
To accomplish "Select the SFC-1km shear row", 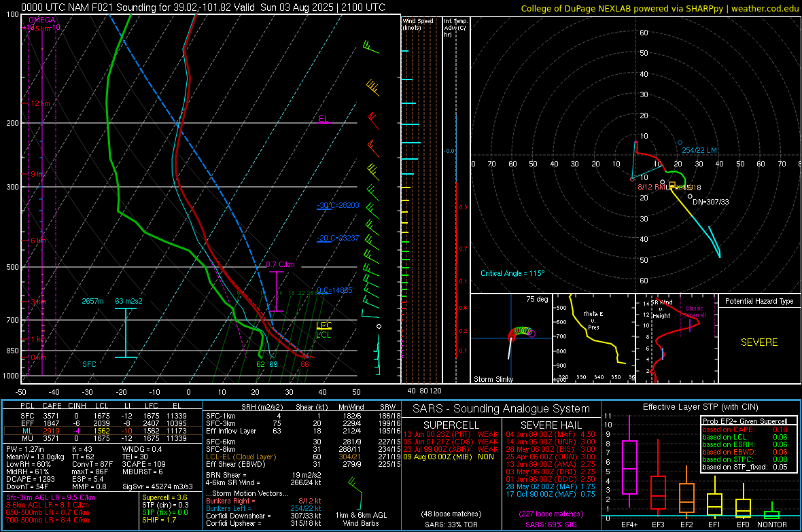I will 303,416.
